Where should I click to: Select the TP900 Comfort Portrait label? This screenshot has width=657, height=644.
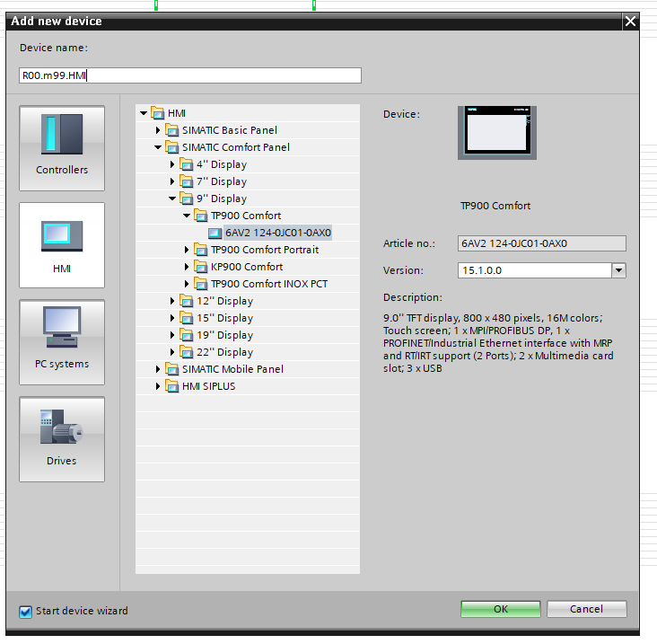tap(265, 250)
